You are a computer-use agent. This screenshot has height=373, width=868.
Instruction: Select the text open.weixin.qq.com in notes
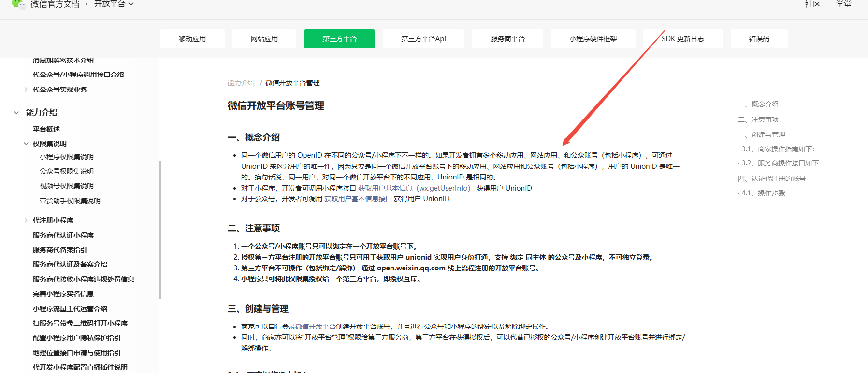point(411,268)
